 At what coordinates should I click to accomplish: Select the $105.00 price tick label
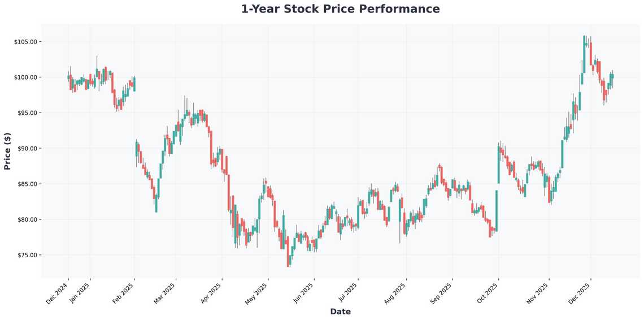25,42
